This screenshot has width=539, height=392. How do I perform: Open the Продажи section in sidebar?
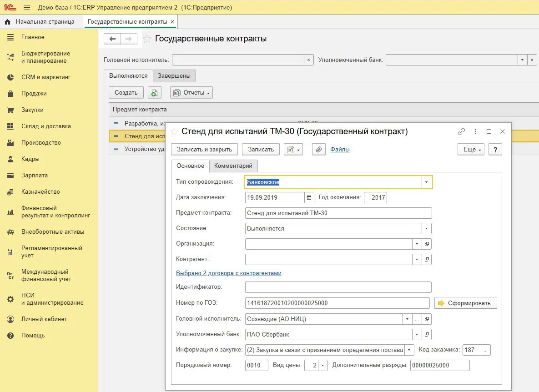[34, 93]
